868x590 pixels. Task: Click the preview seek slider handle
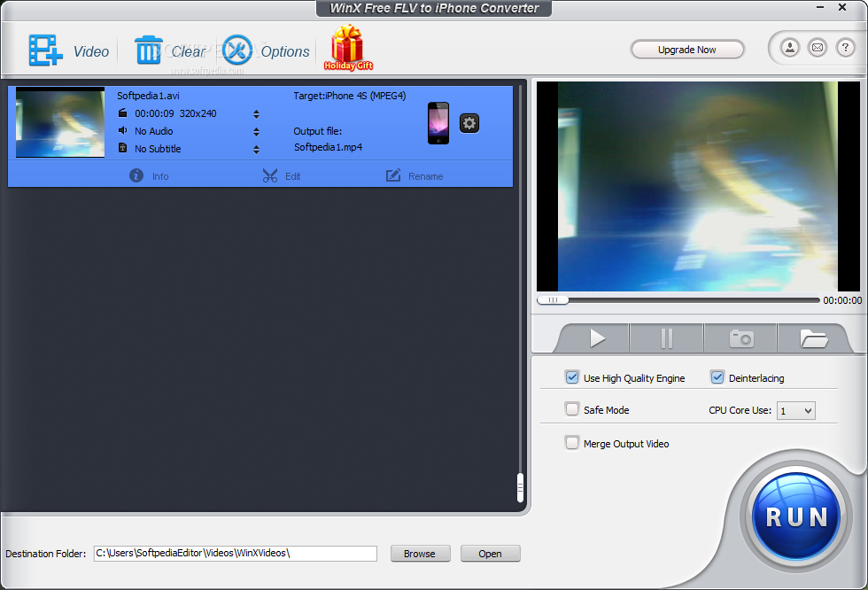(x=553, y=300)
